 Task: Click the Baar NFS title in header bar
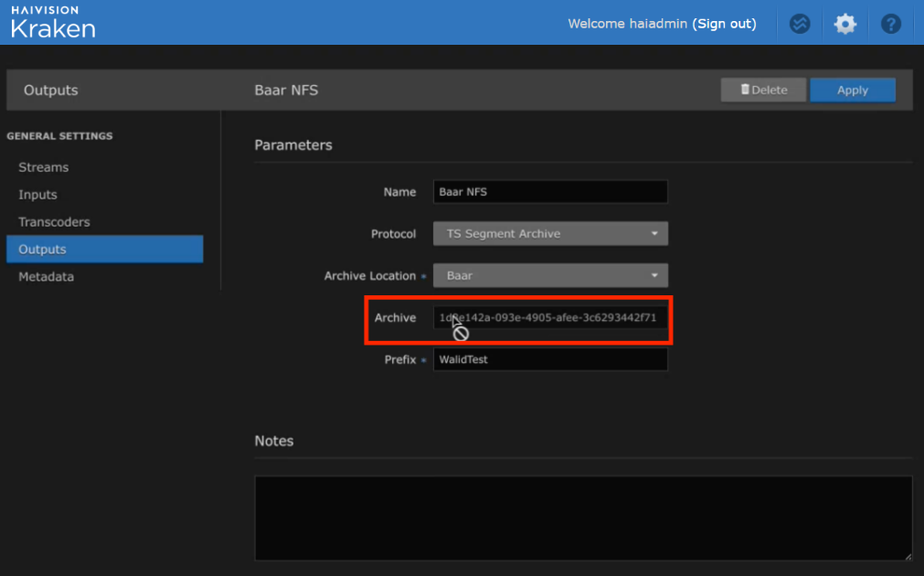286,91
